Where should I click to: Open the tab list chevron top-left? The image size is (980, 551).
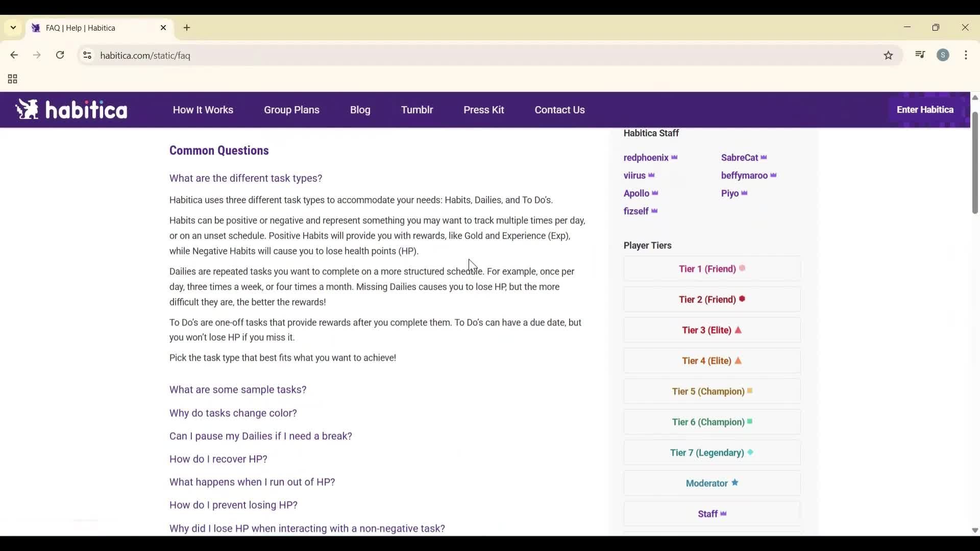pyautogui.click(x=13, y=28)
